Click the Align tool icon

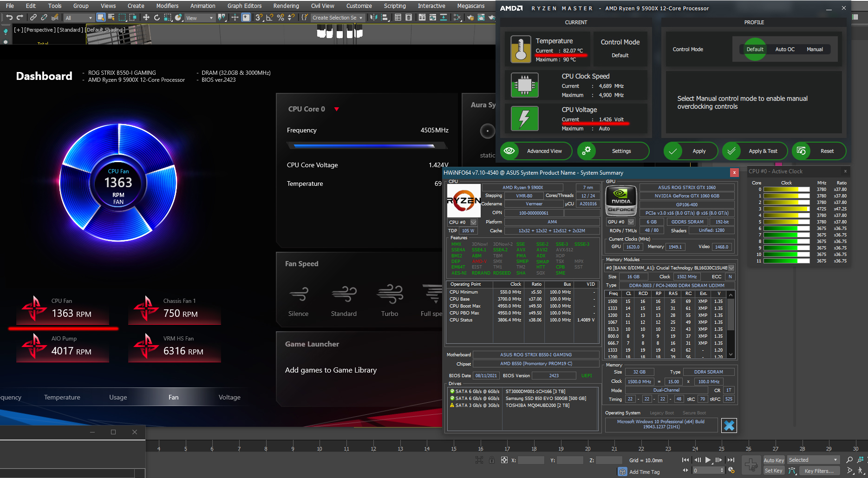(x=385, y=18)
